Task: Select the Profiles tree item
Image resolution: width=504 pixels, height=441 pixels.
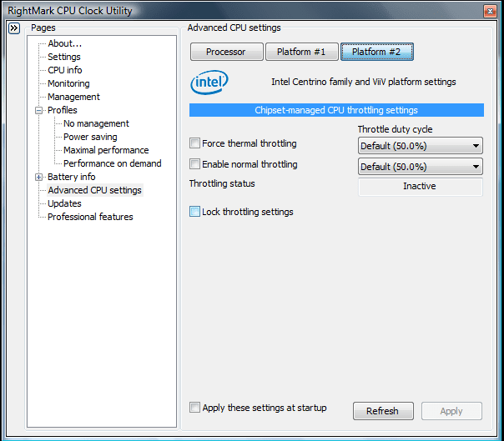Action: point(63,110)
